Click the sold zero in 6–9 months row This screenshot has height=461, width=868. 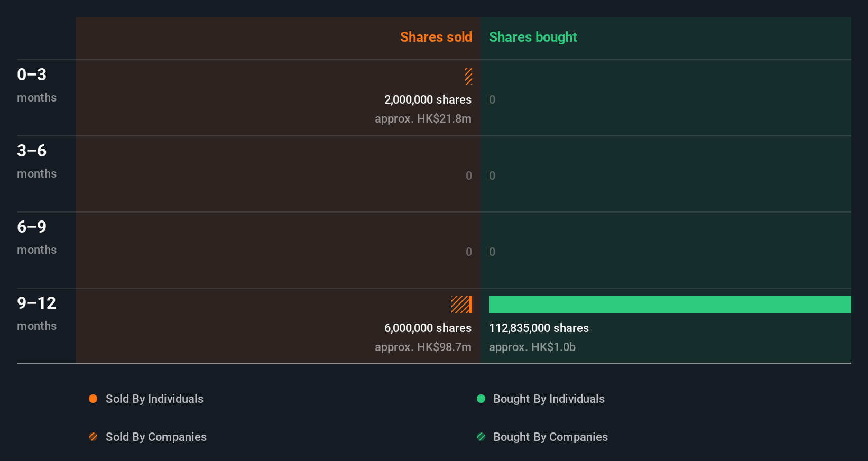tap(469, 252)
